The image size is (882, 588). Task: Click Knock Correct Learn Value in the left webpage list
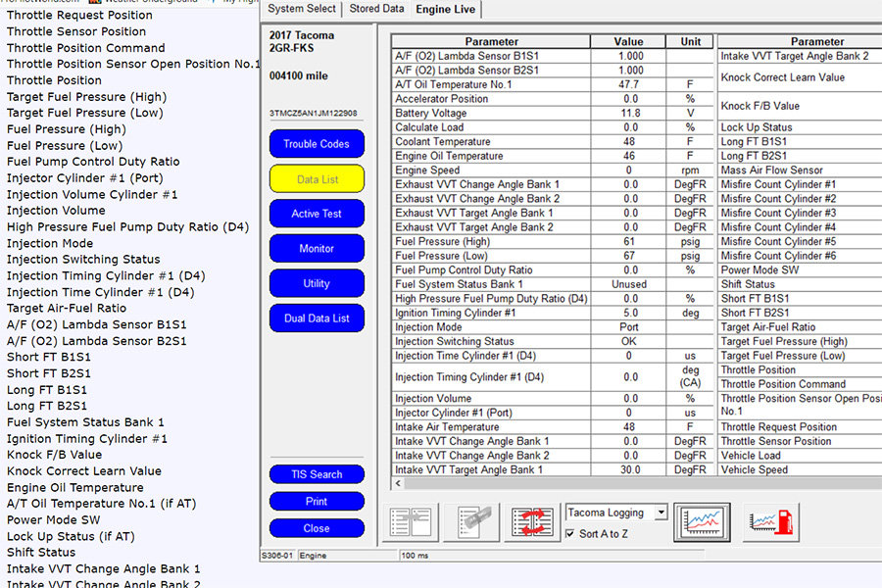(84, 471)
